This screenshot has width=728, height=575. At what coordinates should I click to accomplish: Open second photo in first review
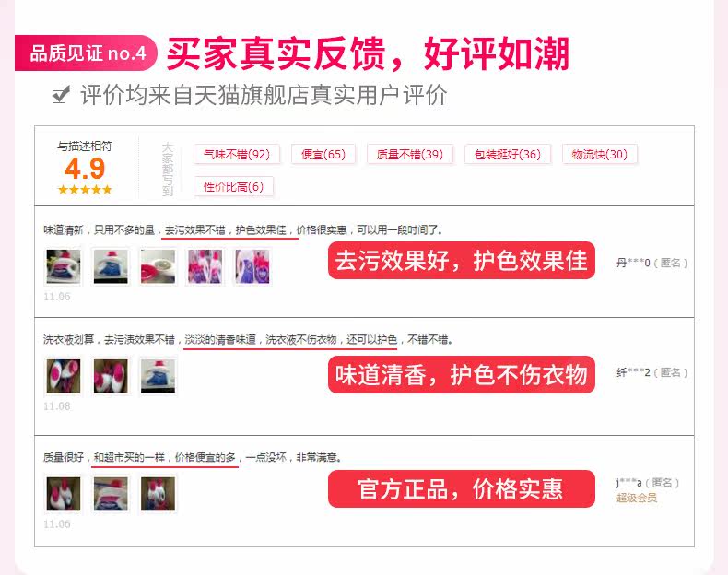pyautogui.click(x=111, y=267)
